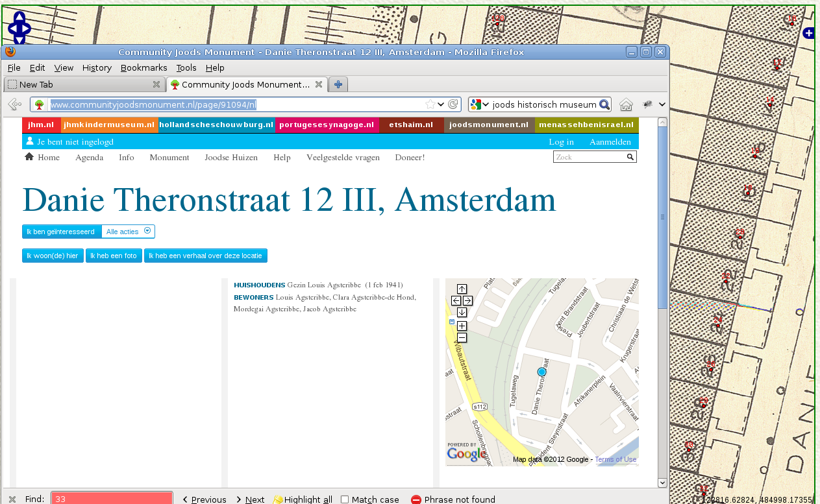Open a new tab with the plus button
The width and height of the screenshot is (820, 504).
[x=338, y=84]
